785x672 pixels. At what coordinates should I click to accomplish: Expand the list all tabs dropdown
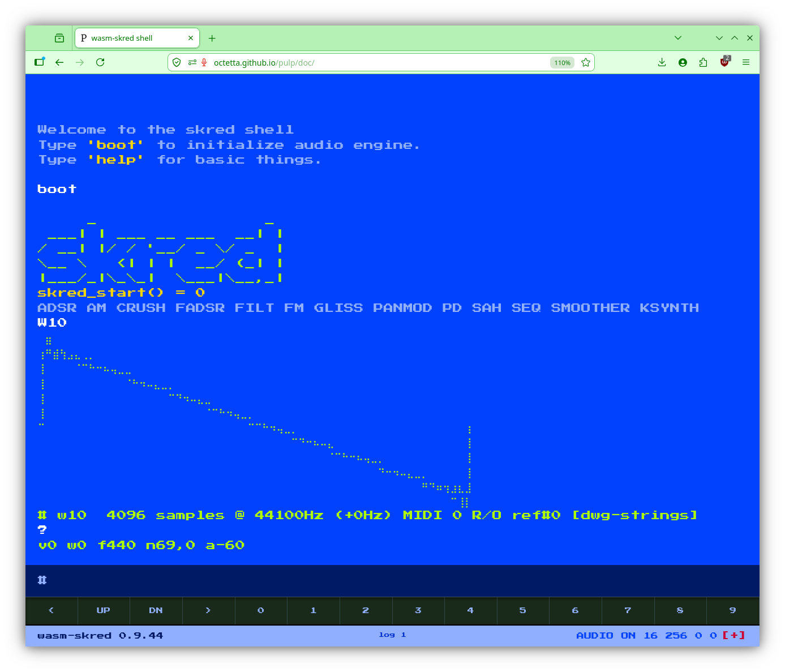(678, 38)
